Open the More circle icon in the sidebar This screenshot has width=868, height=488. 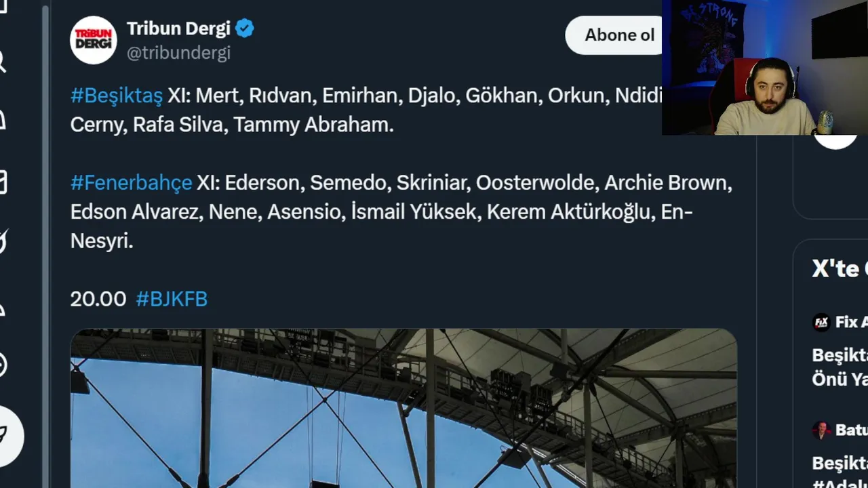coord(3,365)
